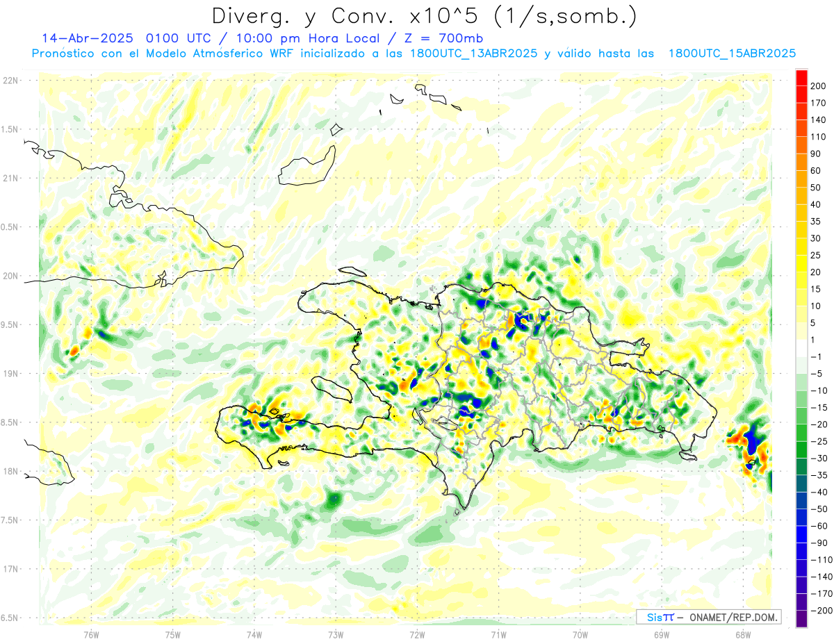Click the '69W' longitude label
The height and width of the screenshot is (644, 834).
[662, 634]
